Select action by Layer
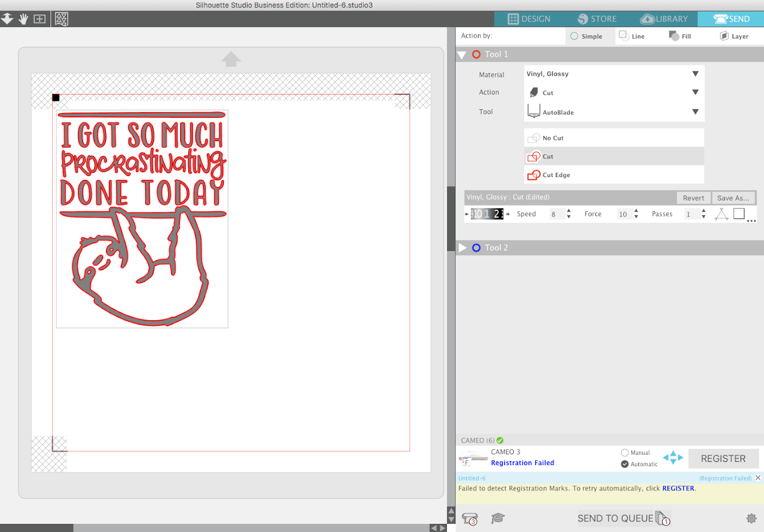Screen dimensions: 764x532 (x=734, y=36)
